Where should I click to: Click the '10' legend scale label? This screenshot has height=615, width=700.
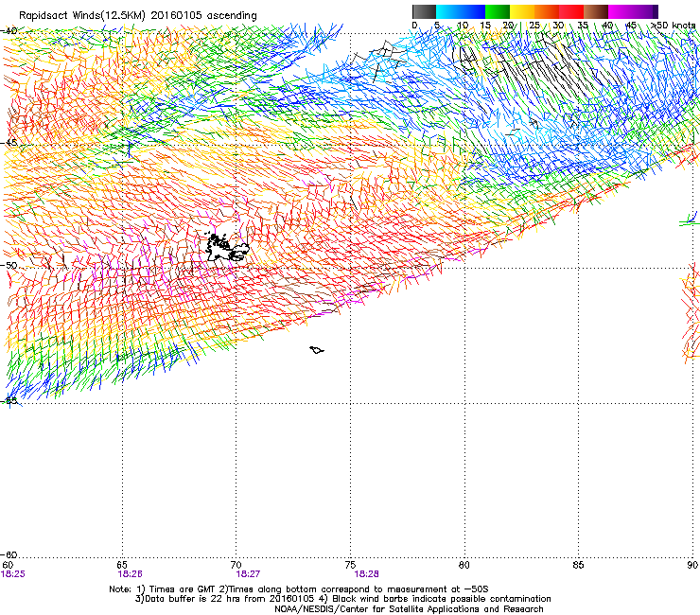click(x=463, y=25)
